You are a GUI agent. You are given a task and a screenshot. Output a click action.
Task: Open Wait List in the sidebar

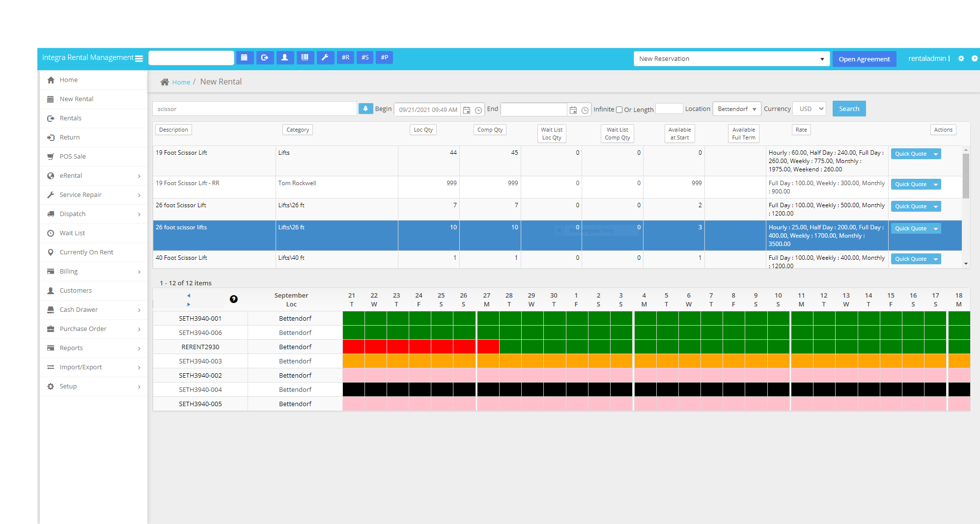point(72,233)
